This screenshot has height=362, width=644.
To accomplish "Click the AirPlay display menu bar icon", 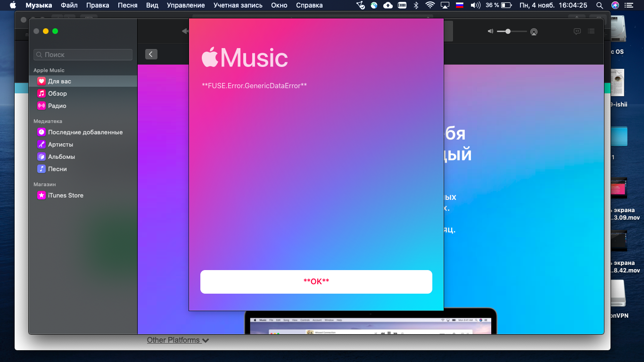I will tap(445, 5).
